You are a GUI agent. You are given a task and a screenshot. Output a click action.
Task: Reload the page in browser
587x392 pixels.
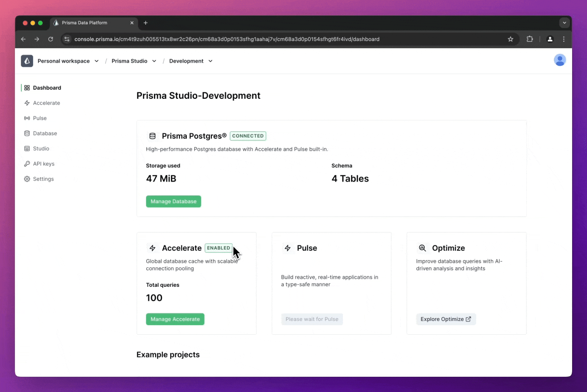50,39
